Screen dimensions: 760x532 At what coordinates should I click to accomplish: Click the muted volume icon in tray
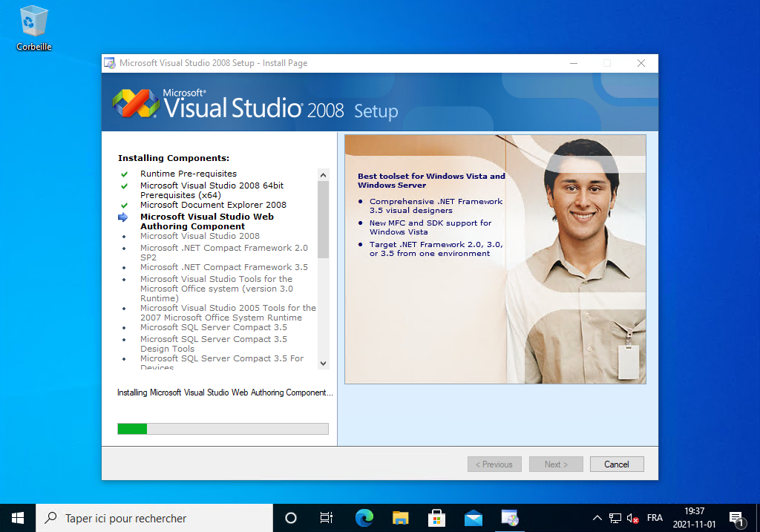coord(633,518)
